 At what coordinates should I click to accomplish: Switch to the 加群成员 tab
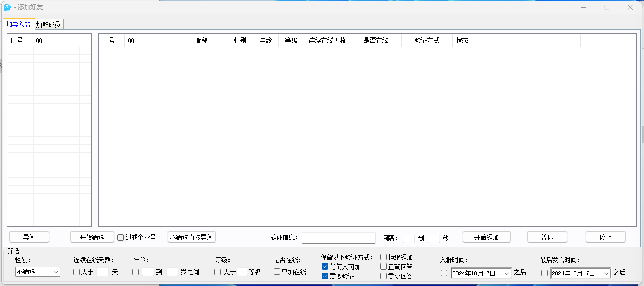[x=49, y=25]
